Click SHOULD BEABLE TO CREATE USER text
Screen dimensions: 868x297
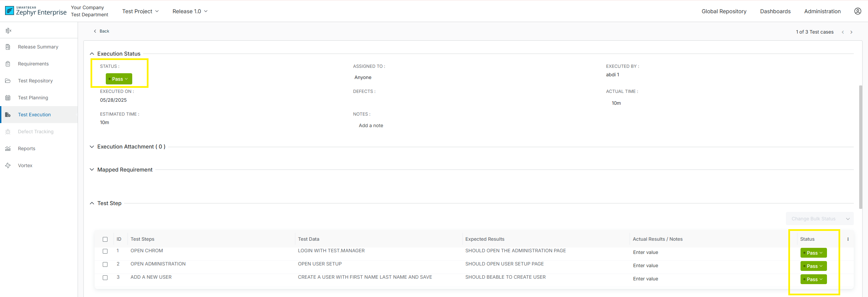point(505,277)
